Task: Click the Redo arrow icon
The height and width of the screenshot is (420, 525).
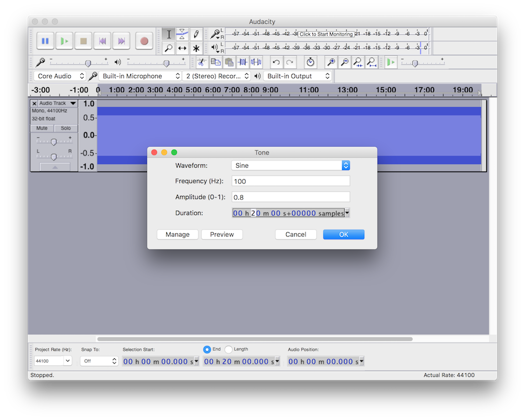Action: tap(290, 62)
